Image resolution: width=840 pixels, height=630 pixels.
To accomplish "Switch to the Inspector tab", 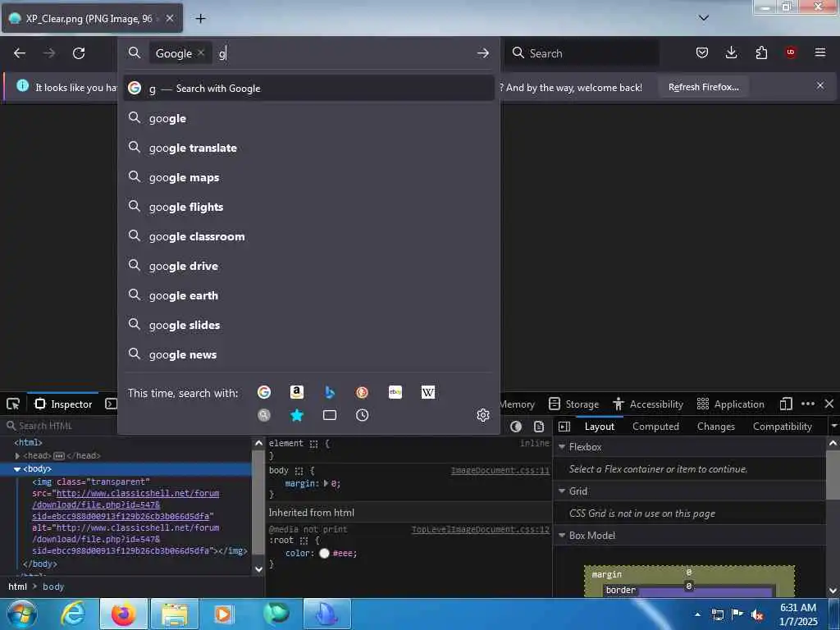I will (64, 404).
